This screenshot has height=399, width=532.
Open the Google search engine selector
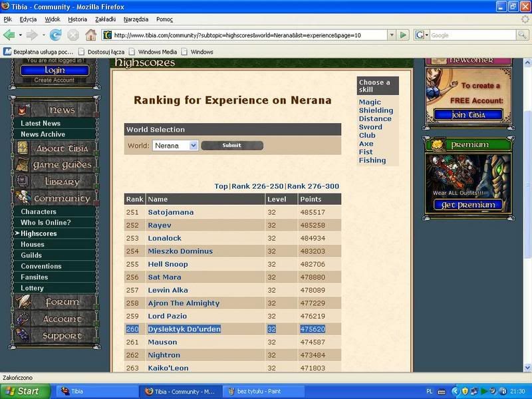pyautogui.click(x=422, y=35)
